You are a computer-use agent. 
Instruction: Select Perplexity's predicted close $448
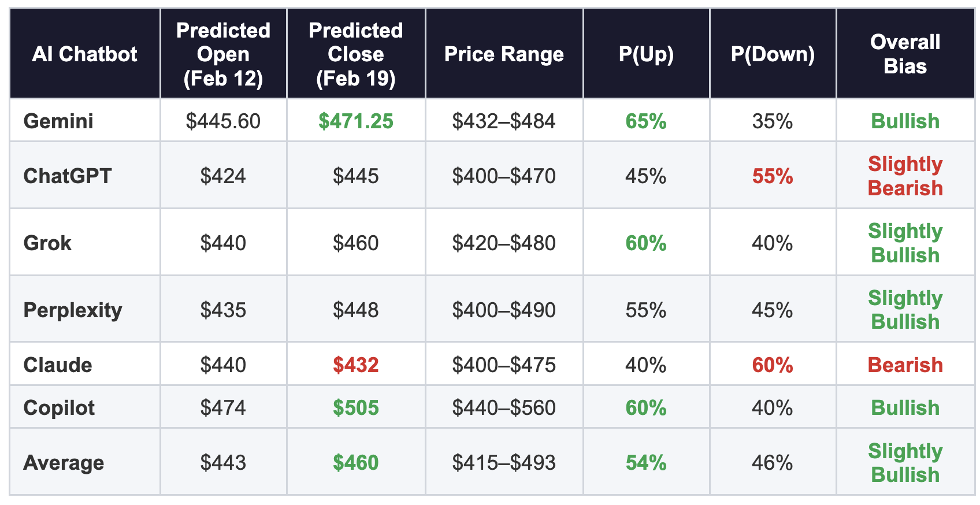tap(356, 310)
